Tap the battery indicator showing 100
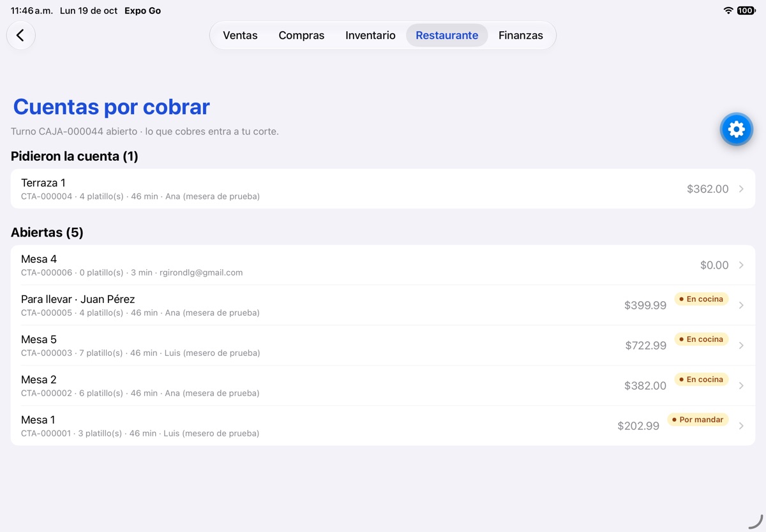Image resolution: width=766 pixels, height=532 pixels. click(746, 10)
